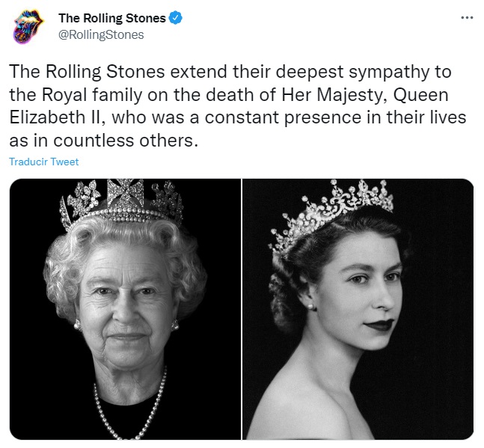Open the three-dot more options menu
484x448 pixels.
pos(467,17)
